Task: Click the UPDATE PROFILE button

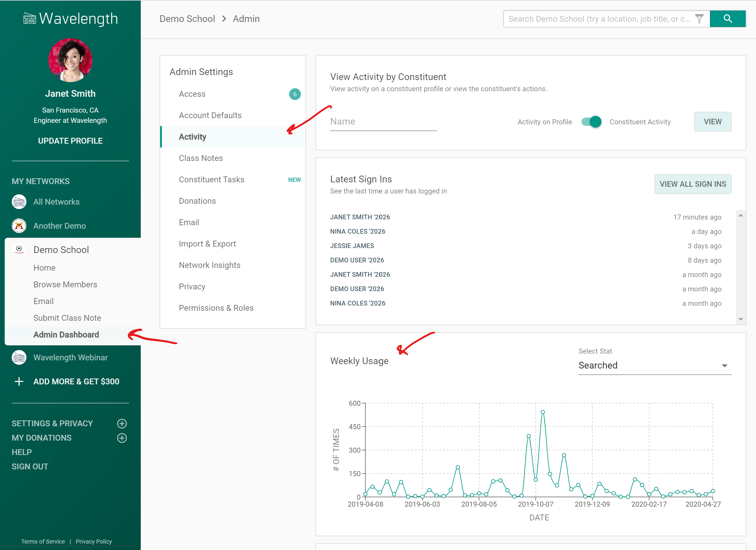Action: pos(70,141)
